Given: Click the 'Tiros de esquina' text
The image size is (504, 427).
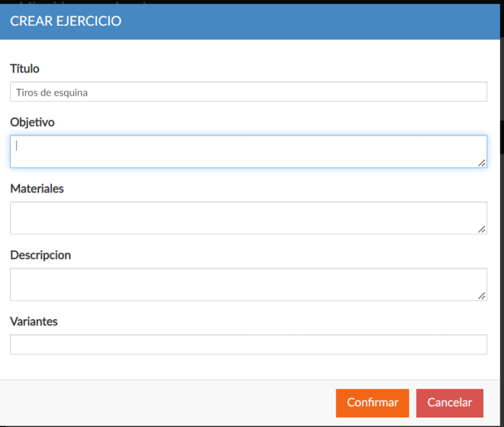Looking at the screenshot, I should click(x=52, y=93).
